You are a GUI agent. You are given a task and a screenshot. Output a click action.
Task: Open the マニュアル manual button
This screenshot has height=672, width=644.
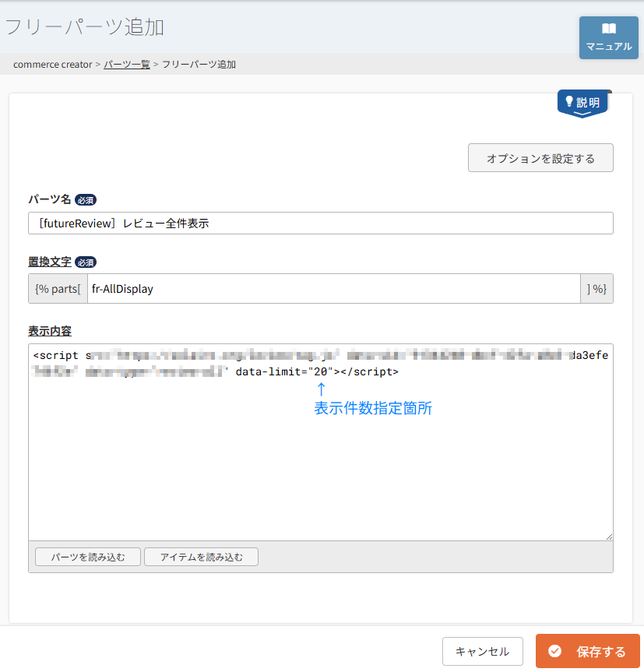(x=608, y=37)
